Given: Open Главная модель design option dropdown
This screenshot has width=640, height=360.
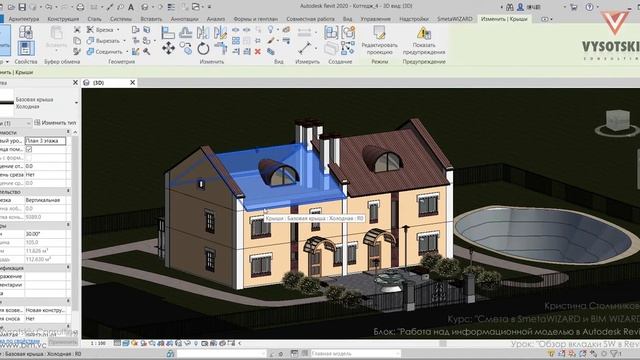Looking at the screenshot, I should tap(355, 353).
